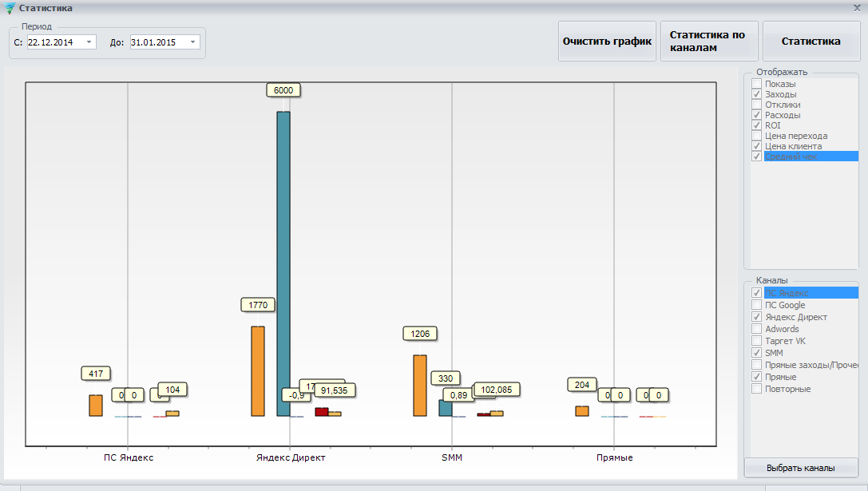The width and height of the screenshot is (868, 491).
Task: Click the 102,085 value label
Action: (x=497, y=390)
